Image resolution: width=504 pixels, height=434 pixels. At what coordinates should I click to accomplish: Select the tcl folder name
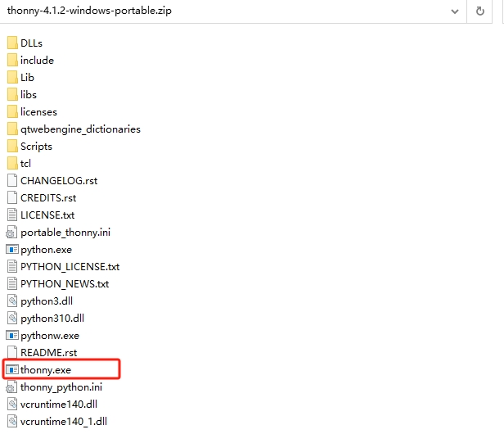[25, 164]
